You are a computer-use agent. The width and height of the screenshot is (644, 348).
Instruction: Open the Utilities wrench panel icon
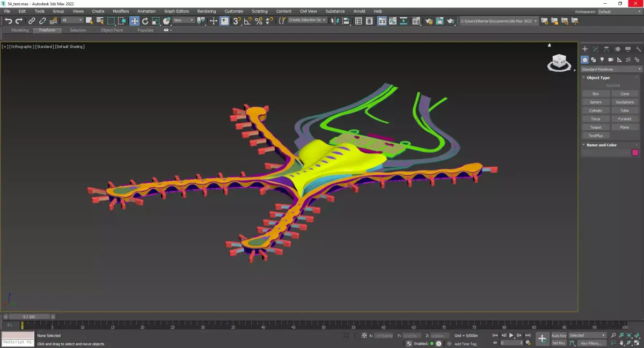pyautogui.click(x=639, y=49)
